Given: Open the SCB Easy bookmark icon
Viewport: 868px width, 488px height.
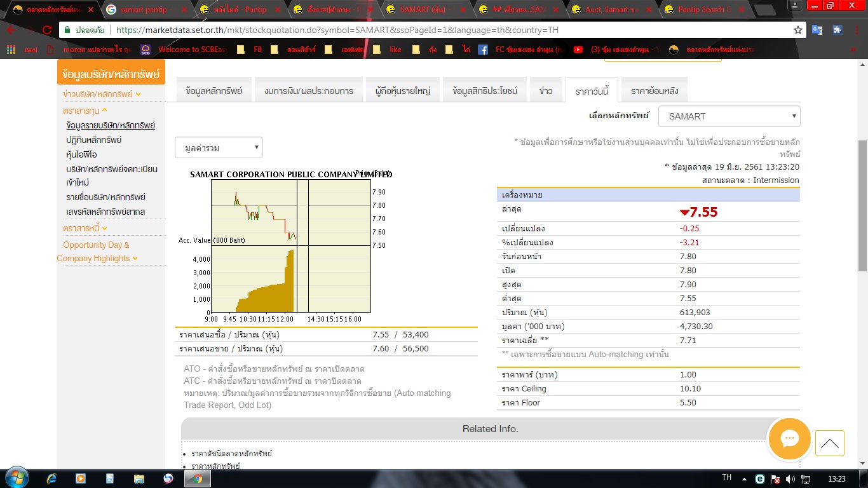Looking at the screenshot, I should (x=146, y=50).
